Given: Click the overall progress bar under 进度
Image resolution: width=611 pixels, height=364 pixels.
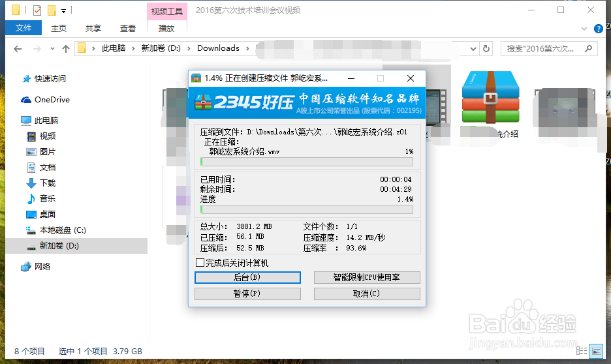Looking at the screenshot, I should 307,209.
